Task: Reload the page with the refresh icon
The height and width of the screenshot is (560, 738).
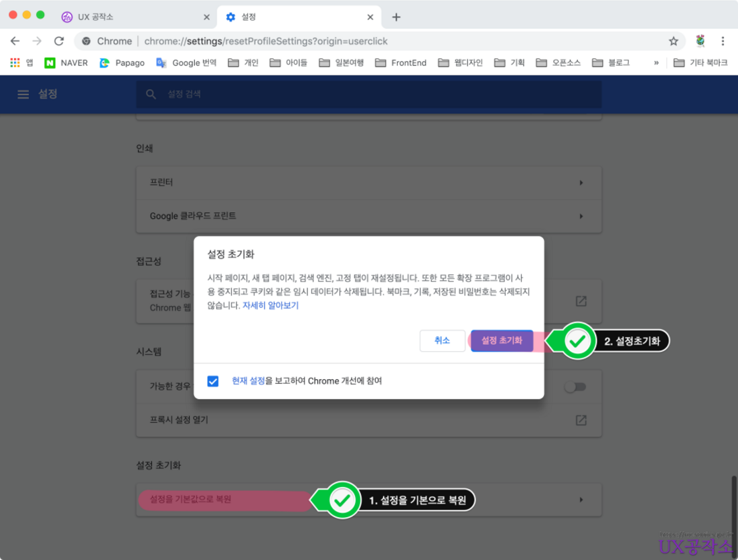Action: pyautogui.click(x=59, y=41)
